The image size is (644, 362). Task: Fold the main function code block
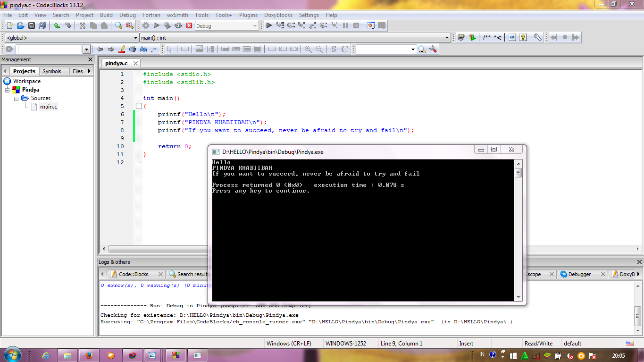139,107
